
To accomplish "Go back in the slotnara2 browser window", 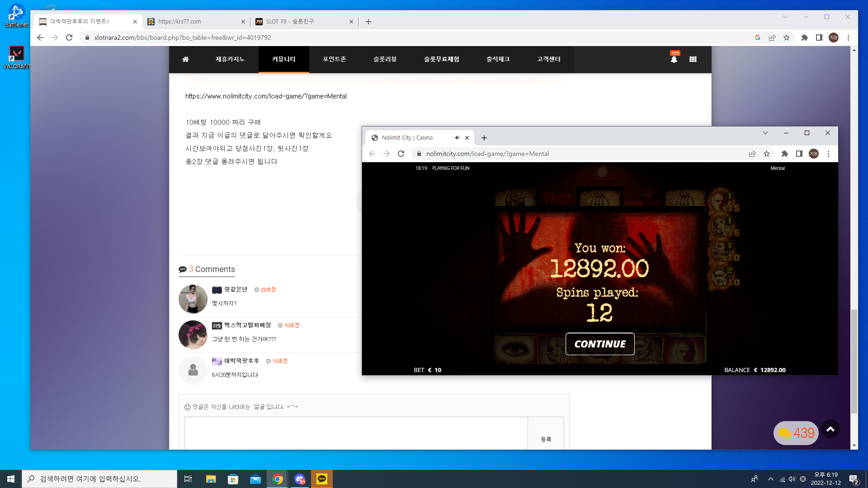I will [x=40, y=38].
